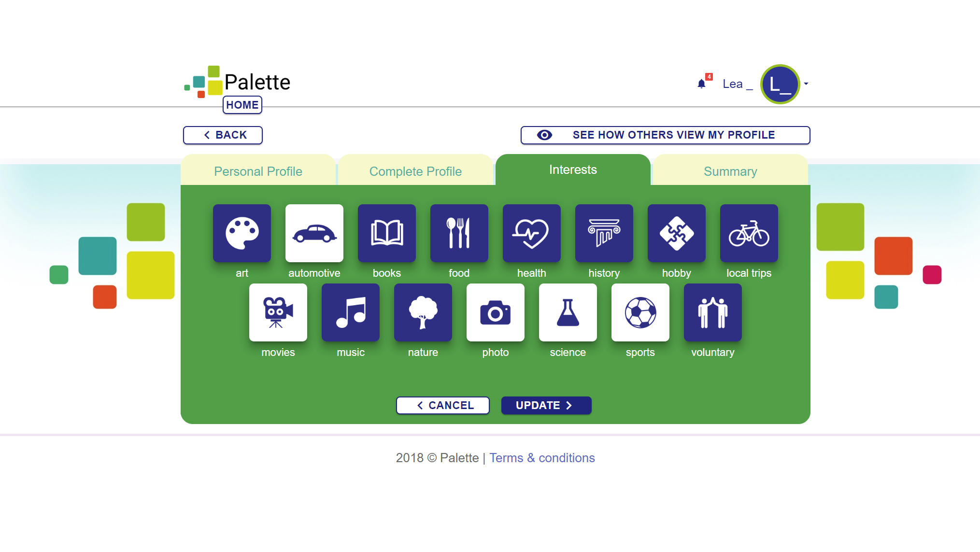
Task: Click the BACK button
Action: [223, 135]
